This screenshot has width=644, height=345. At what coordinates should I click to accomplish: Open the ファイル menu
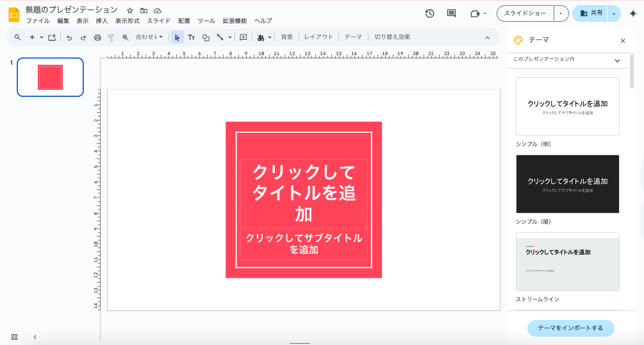point(38,21)
